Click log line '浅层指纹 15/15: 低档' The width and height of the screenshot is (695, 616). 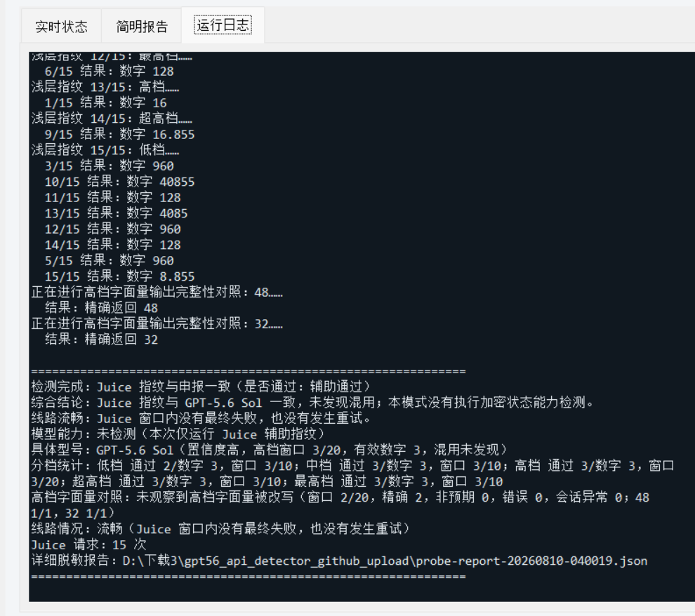pyautogui.click(x=105, y=149)
